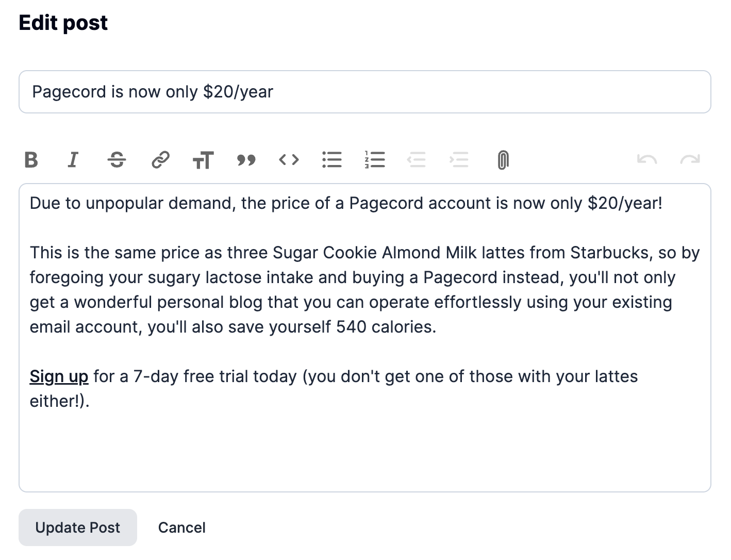Create a numbered list
The image size is (731, 560).
[x=375, y=160]
